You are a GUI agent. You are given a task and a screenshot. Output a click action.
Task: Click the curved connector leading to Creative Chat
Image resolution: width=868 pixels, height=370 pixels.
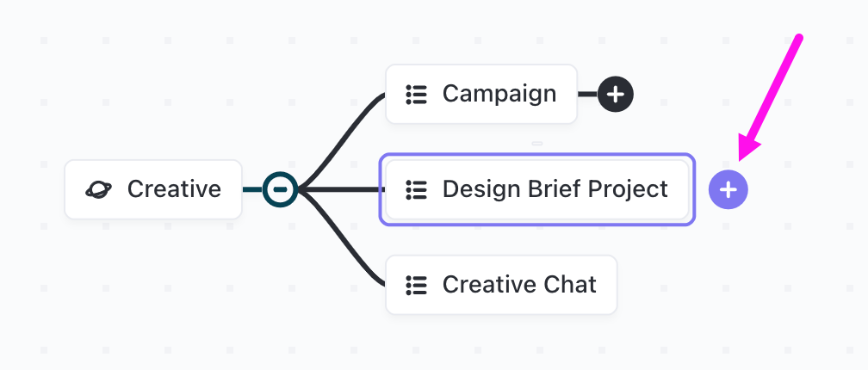pos(346,250)
